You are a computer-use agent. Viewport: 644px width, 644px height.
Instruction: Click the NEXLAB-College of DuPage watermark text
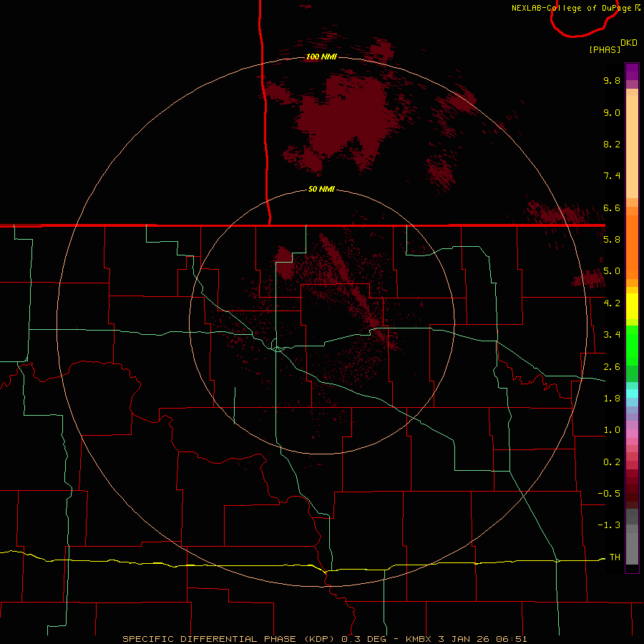(575, 8)
